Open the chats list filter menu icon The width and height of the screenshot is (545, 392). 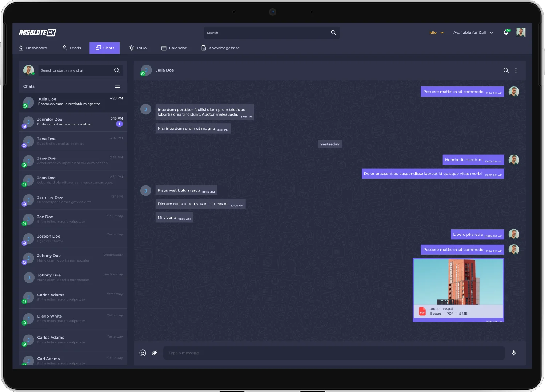[x=117, y=86]
